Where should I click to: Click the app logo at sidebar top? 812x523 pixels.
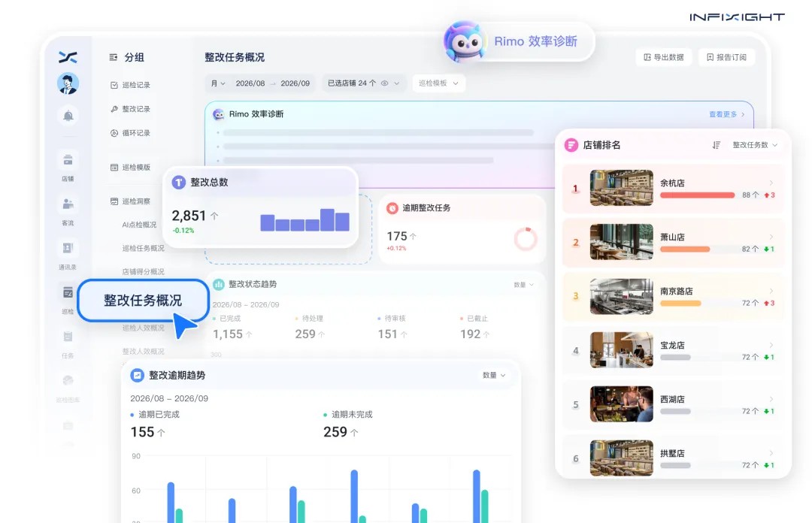pyautogui.click(x=68, y=57)
